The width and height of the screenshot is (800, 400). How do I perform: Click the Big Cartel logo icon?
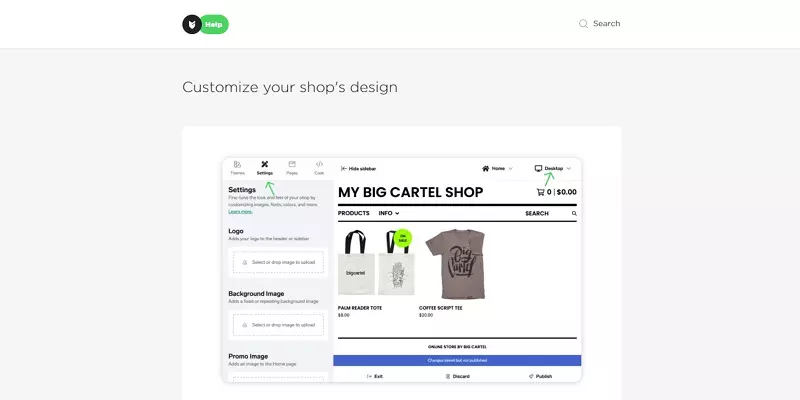(x=192, y=24)
